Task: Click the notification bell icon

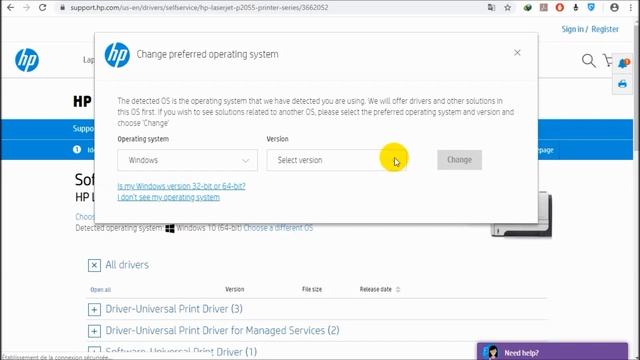Action: [x=623, y=63]
